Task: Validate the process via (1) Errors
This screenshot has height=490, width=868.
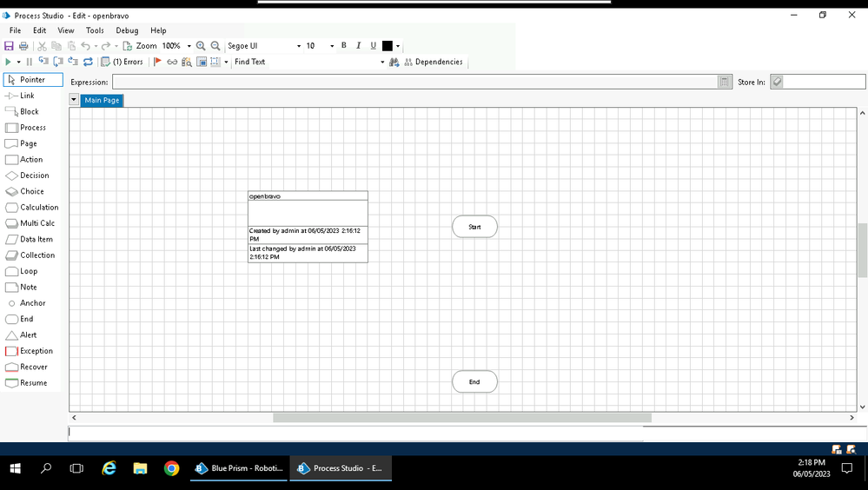Action: pos(123,62)
